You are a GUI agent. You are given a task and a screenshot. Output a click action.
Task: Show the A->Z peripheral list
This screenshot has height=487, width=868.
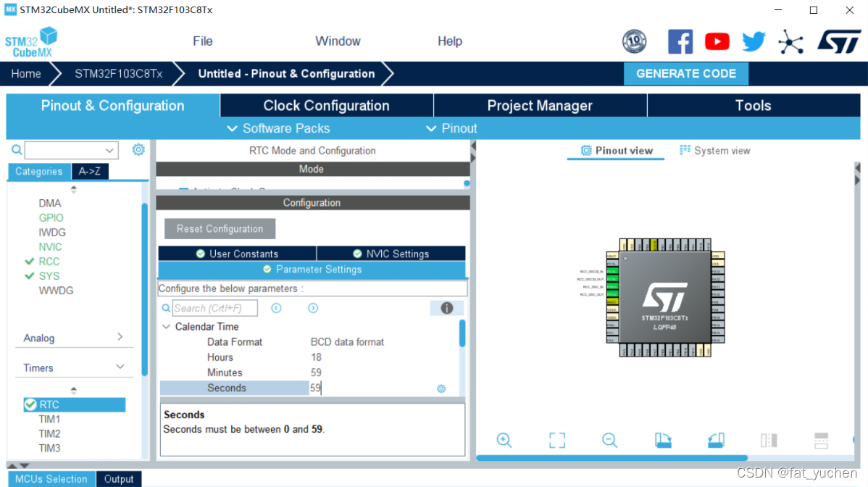(90, 172)
